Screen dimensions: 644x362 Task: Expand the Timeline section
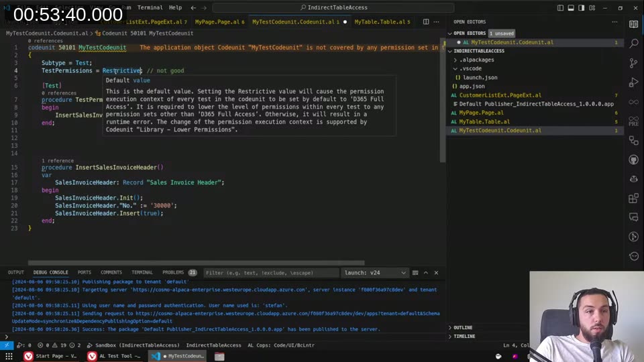tap(464, 336)
